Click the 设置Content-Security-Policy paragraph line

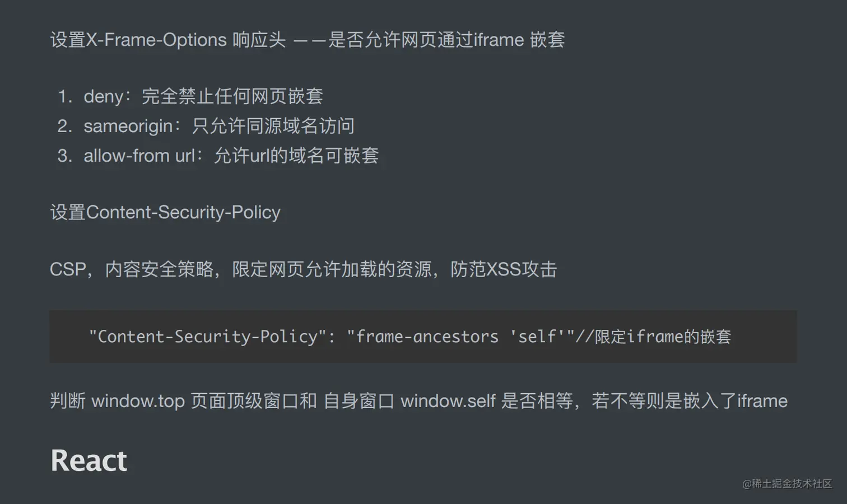[x=165, y=212]
